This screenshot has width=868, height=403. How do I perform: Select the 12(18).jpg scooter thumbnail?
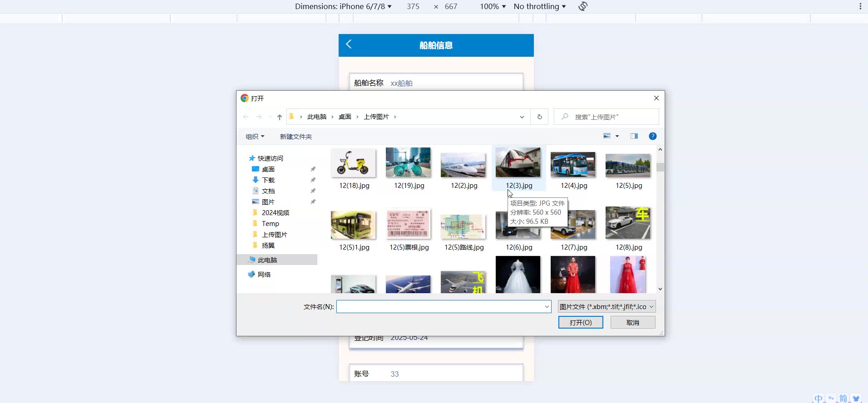coord(354,163)
